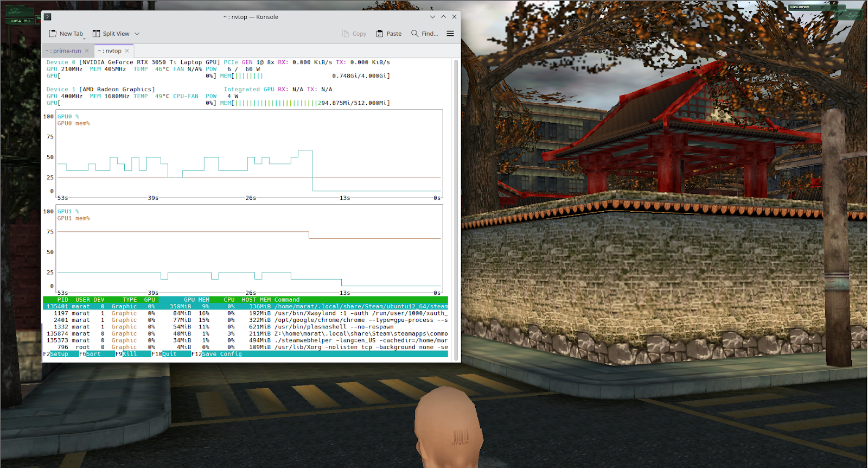Image resolution: width=868 pixels, height=468 pixels.
Task: Close the nvtop tab
Action: 127,51
